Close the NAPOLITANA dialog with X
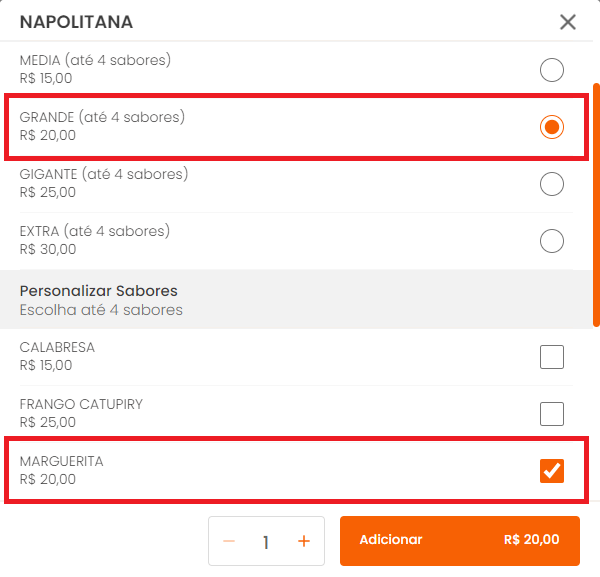 point(568,22)
